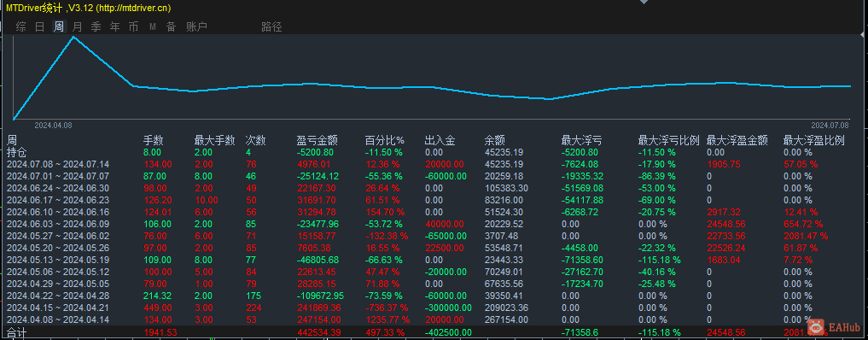Switch to the 年 yearly tab
This screenshot has width=868, height=340.
[x=115, y=26]
